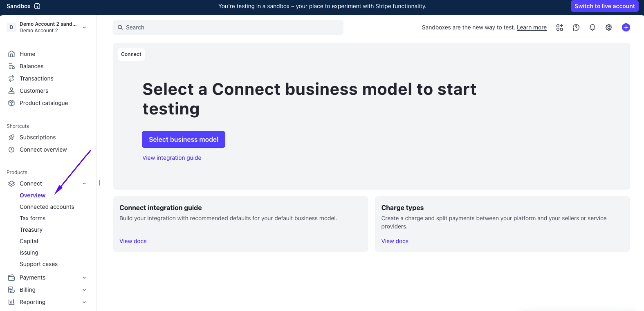Click the blue plus create icon
Viewport: 644px width, 311px height.
tap(626, 27)
